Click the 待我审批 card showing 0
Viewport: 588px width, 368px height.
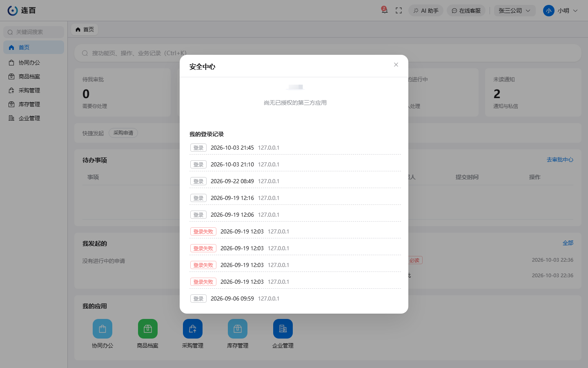click(x=122, y=92)
